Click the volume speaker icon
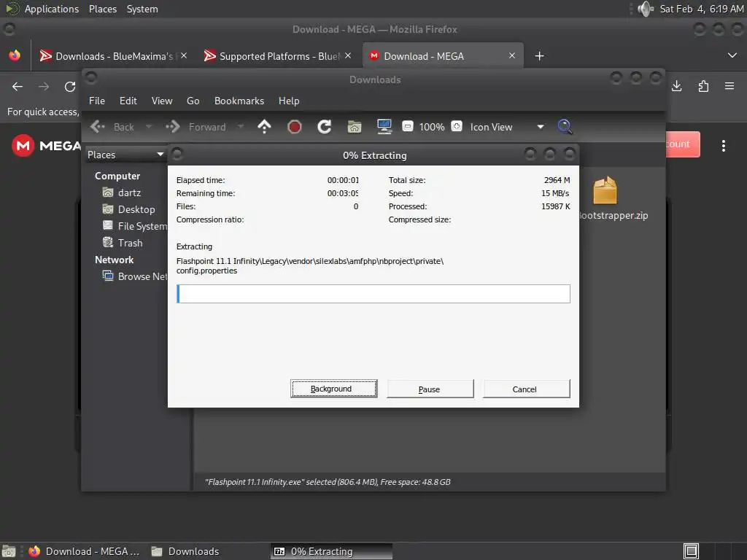Screen dimensions: 747x560 645,9
